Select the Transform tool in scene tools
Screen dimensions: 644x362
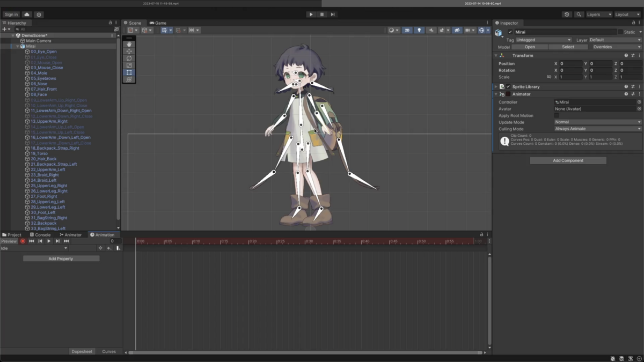129,79
